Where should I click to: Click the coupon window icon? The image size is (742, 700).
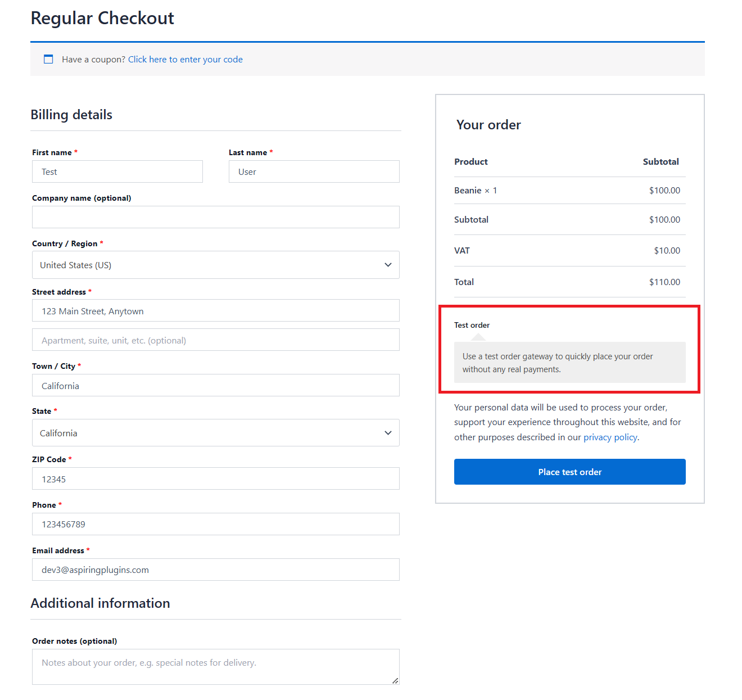click(48, 59)
